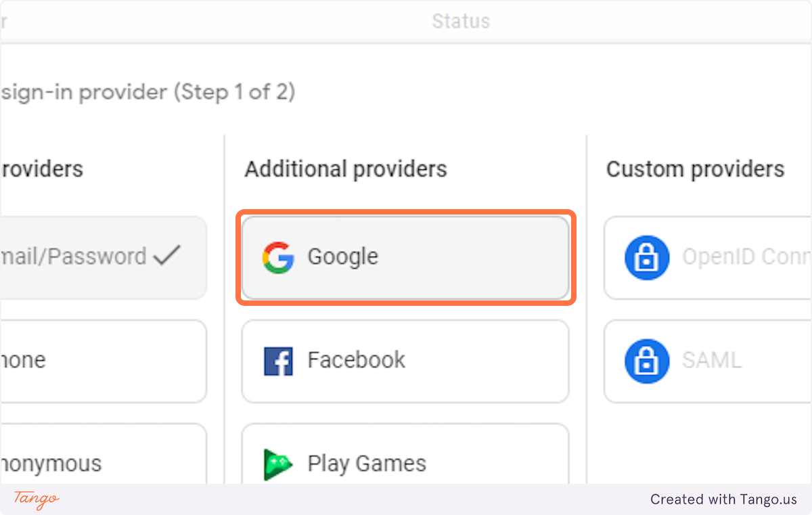
Task: Select the OpenID Connect custom provider
Action: (708, 258)
